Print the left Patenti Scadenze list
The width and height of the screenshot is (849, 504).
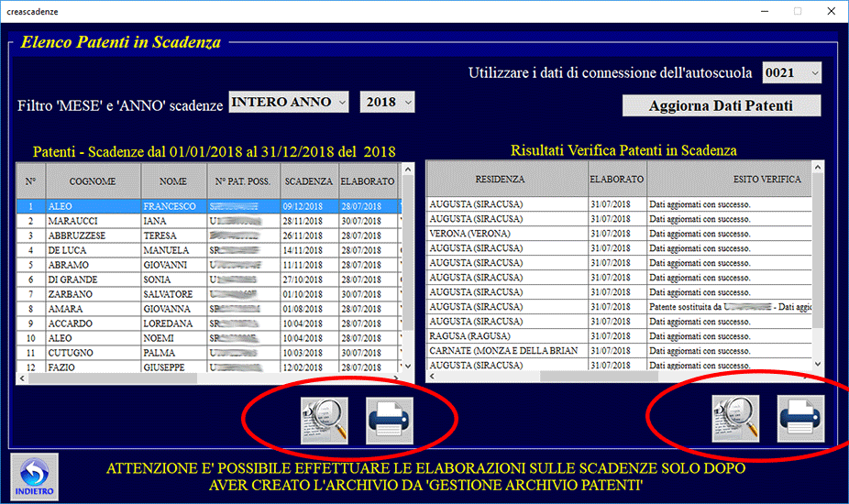click(x=390, y=421)
